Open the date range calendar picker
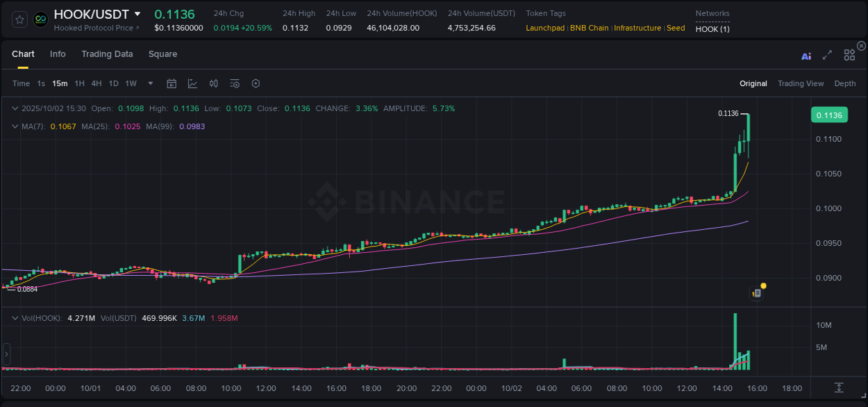 pos(172,83)
